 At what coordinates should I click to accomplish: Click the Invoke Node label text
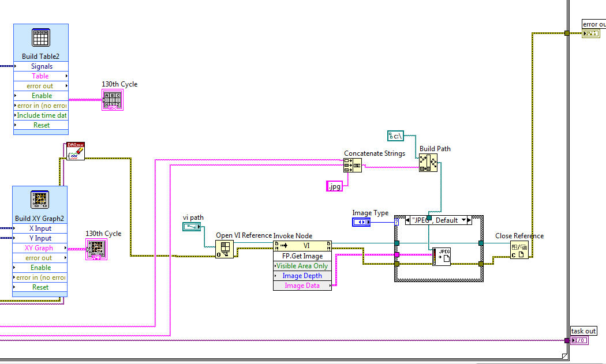pos(293,236)
